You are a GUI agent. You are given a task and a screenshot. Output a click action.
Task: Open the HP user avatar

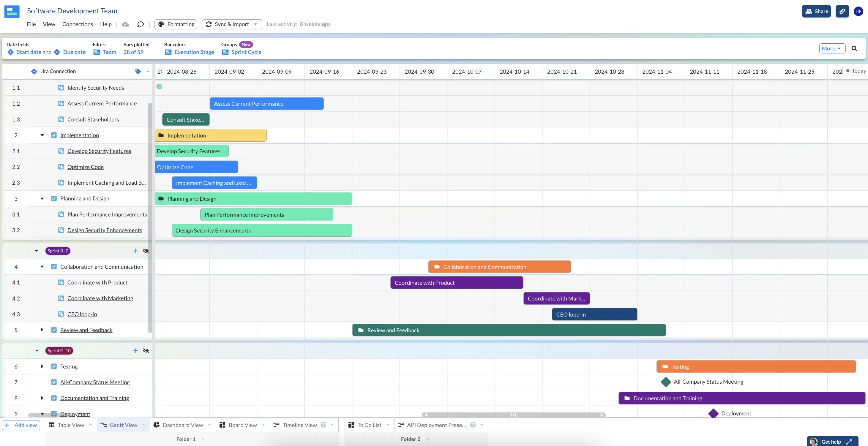[x=858, y=11]
